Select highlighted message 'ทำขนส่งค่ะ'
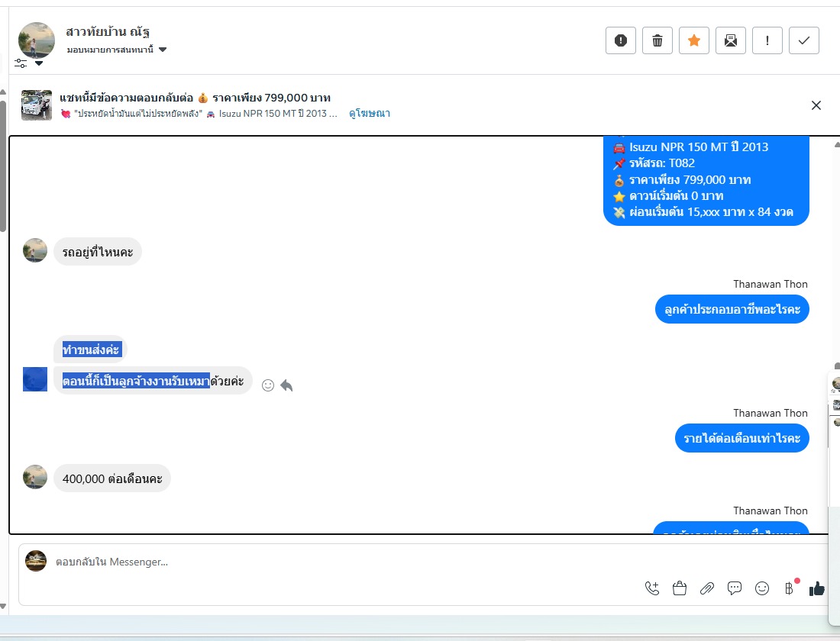The width and height of the screenshot is (840, 641). pyautogui.click(x=91, y=349)
